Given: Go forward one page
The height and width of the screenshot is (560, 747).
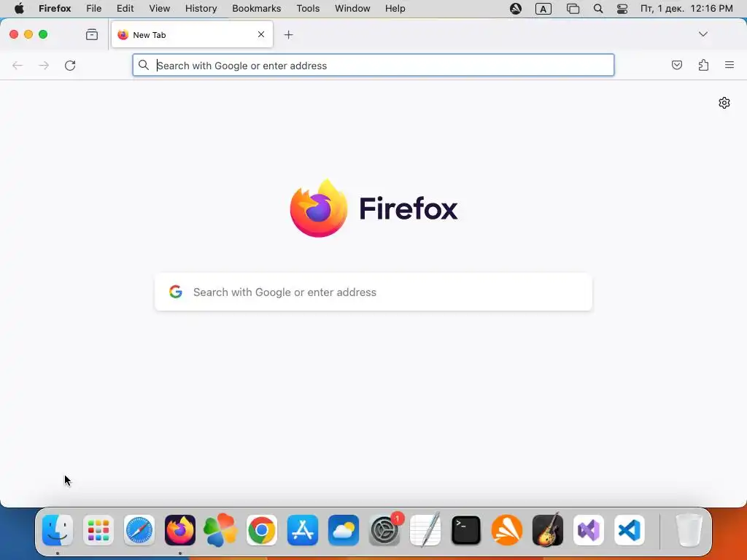Looking at the screenshot, I should [44, 65].
